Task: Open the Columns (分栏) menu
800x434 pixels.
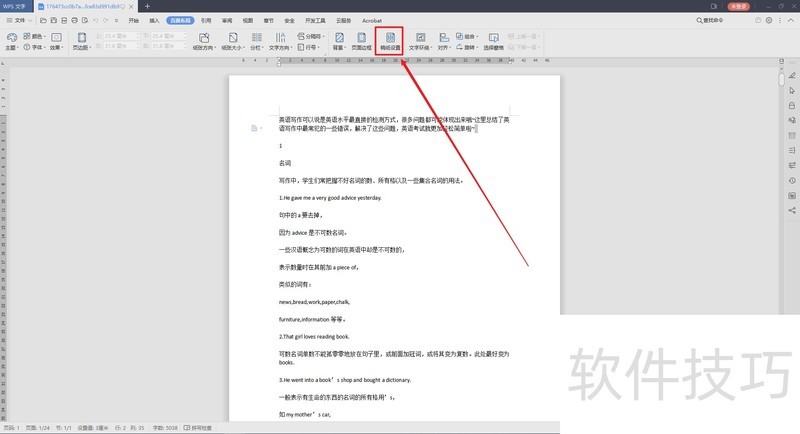Action: (256, 41)
